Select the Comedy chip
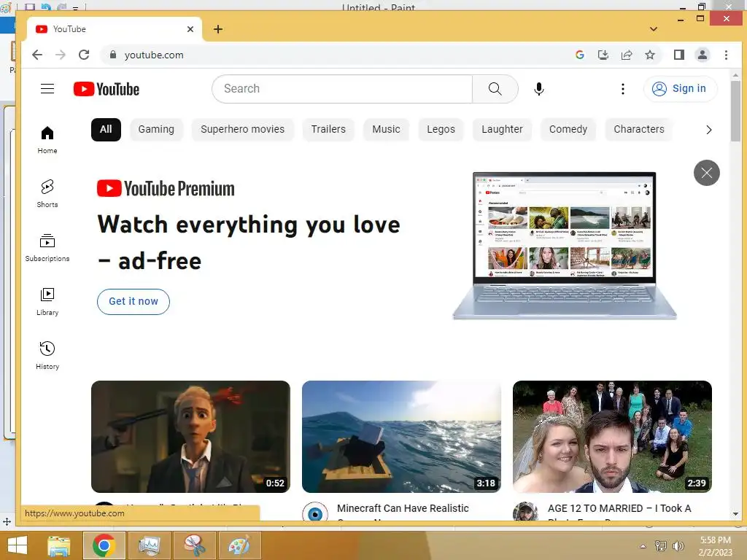The width and height of the screenshot is (747, 560). pos(568,130)
